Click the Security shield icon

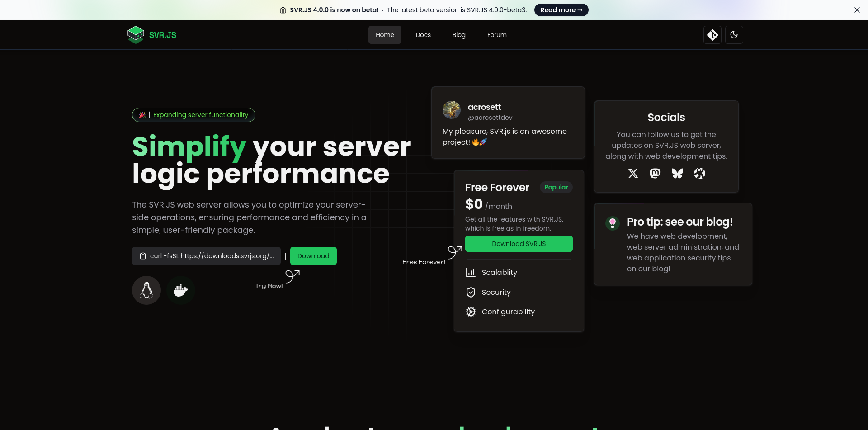coord(471,292)
